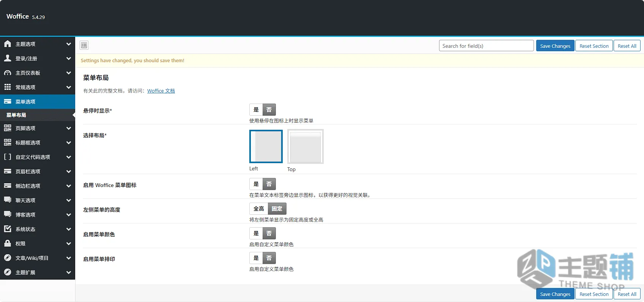Click the brackets icon beside 自定义代码选项
Screen dimensions: 644x302
(x=8, y=157)
